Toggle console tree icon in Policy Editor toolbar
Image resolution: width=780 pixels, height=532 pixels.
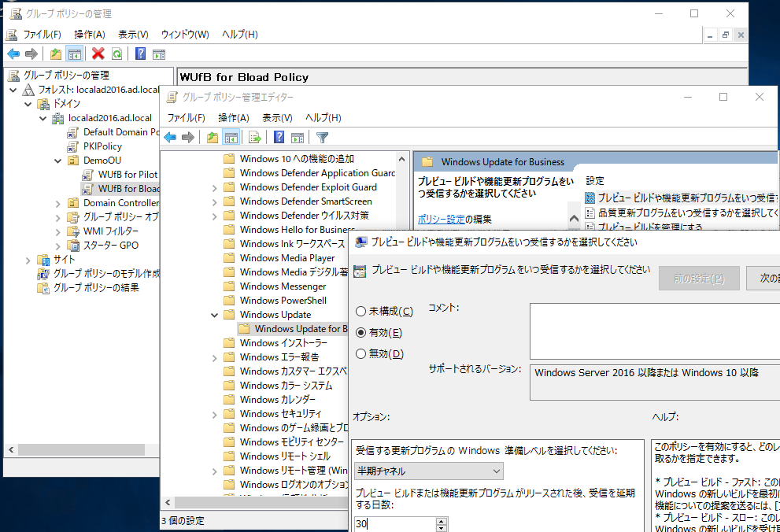point(231,137)
